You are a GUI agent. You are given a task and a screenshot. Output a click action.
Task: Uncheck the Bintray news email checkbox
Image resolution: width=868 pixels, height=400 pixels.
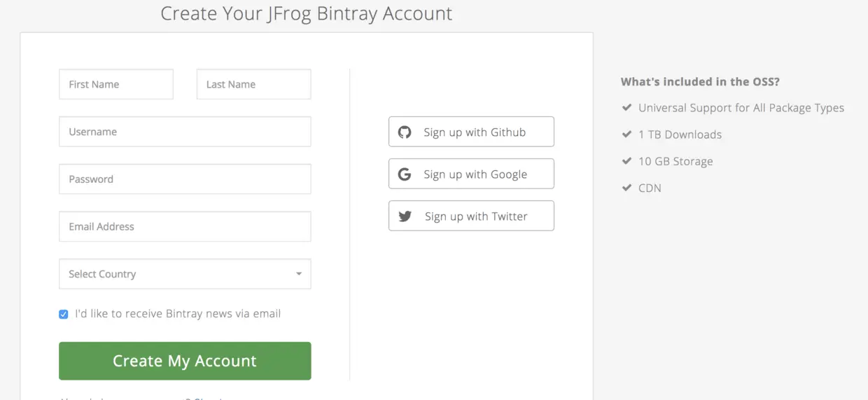coord(64,315)
